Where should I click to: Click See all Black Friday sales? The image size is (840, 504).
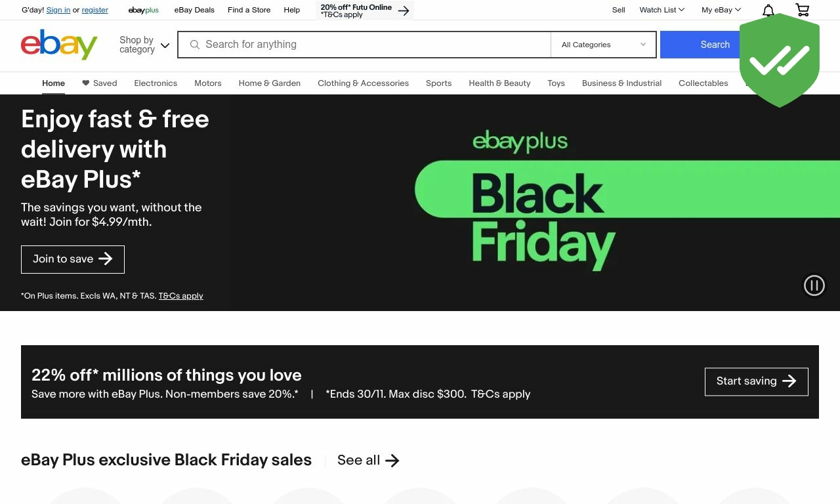pos(368,460)
